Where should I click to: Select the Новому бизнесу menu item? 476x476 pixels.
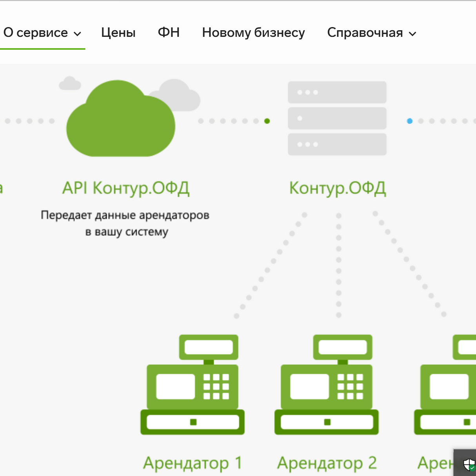click(253, 33)
